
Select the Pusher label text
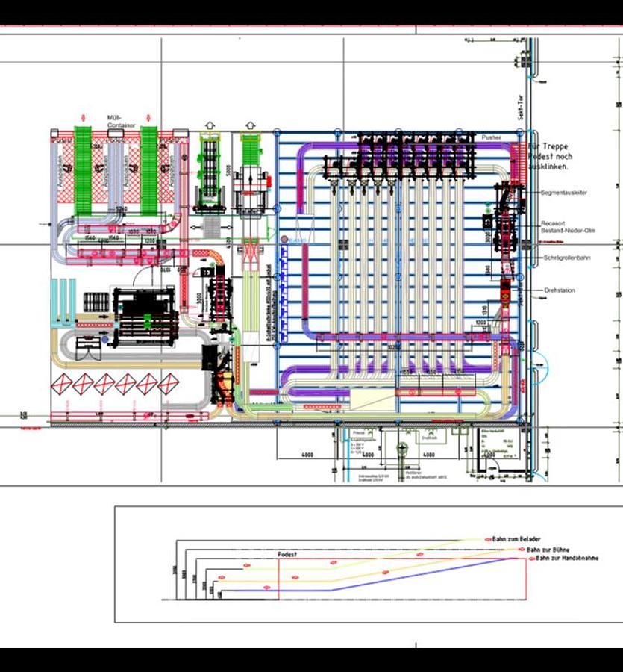point(492,138)
